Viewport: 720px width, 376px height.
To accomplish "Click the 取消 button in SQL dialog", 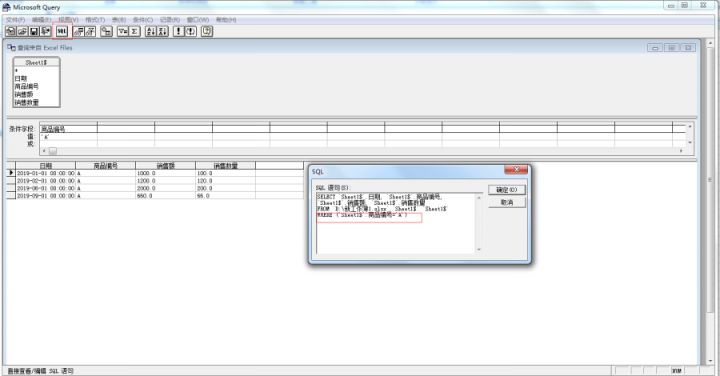I will (x=507, y=202).
